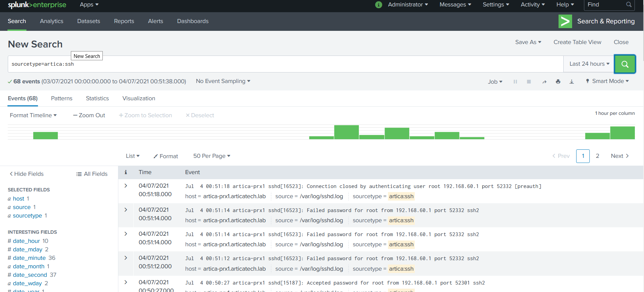Open the Apps dropdown menu
Viewport: 644px width, 292px height.
tap(89, 5)
